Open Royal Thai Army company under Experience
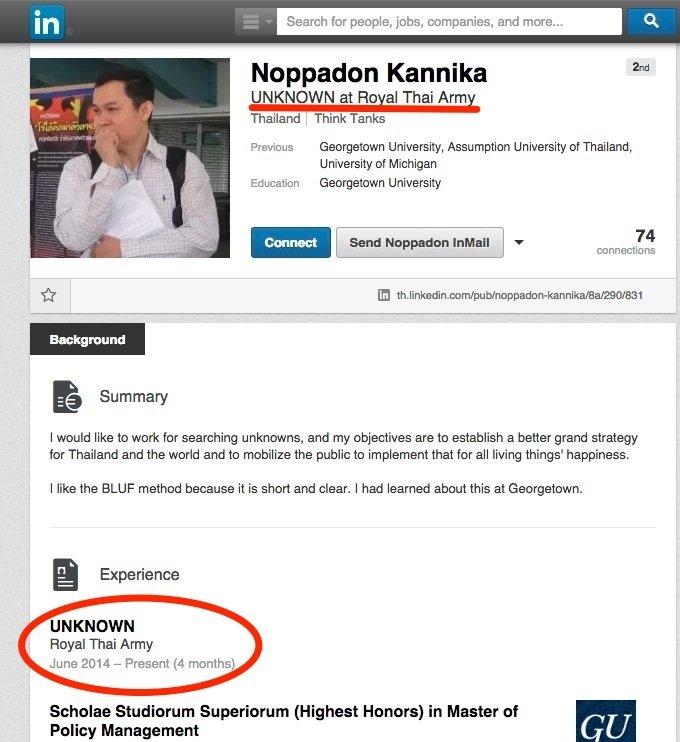 click(x=101, y=644)
